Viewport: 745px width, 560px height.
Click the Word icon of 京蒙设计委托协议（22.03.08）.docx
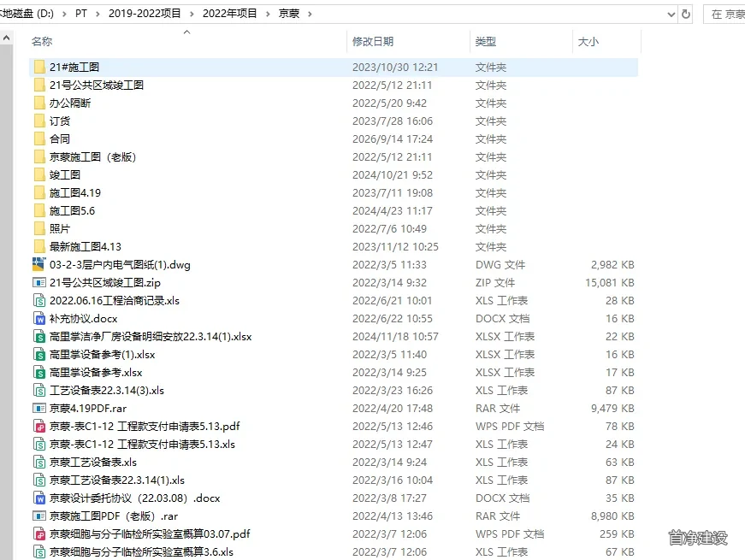pyautogui.click(x=39, y=498)
